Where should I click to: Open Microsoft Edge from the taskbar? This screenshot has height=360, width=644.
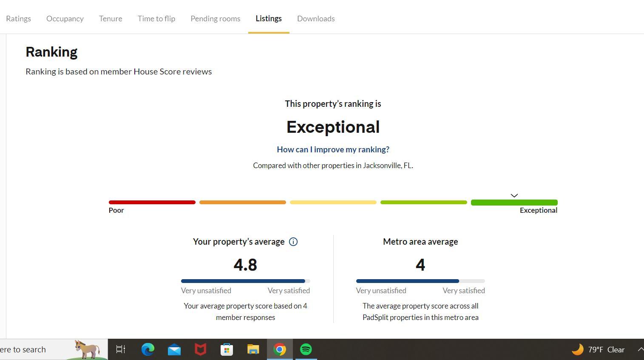click(x=148, y=349)
